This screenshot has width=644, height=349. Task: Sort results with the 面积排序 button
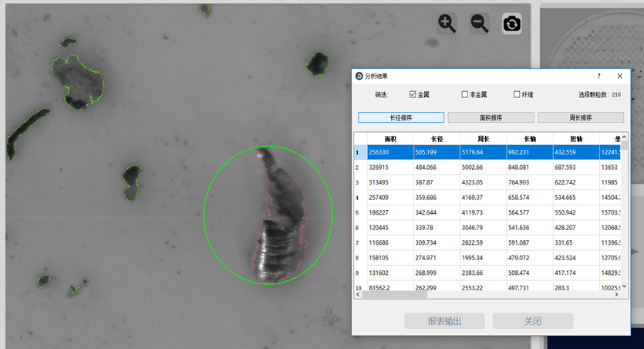tap(491, 118)
